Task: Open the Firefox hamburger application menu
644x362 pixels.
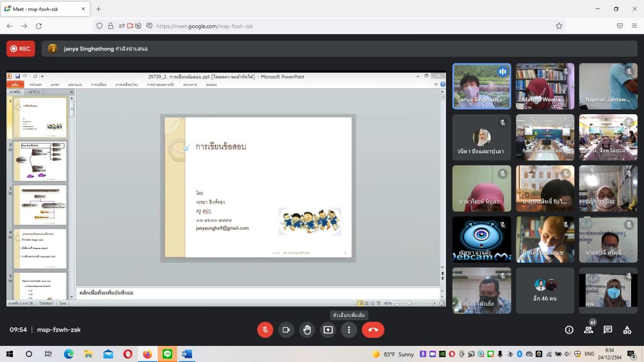Action: click(634, 26)
